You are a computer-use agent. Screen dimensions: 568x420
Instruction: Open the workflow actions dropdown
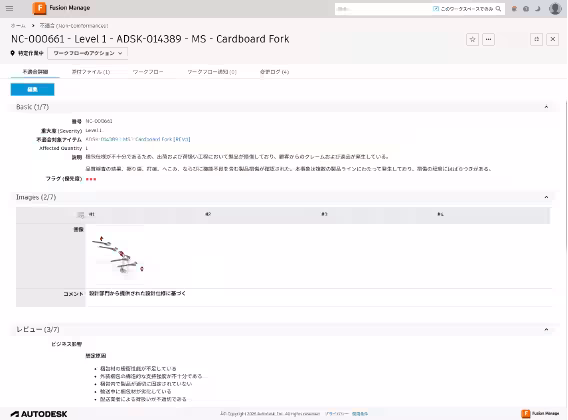[x=87, y=53]
